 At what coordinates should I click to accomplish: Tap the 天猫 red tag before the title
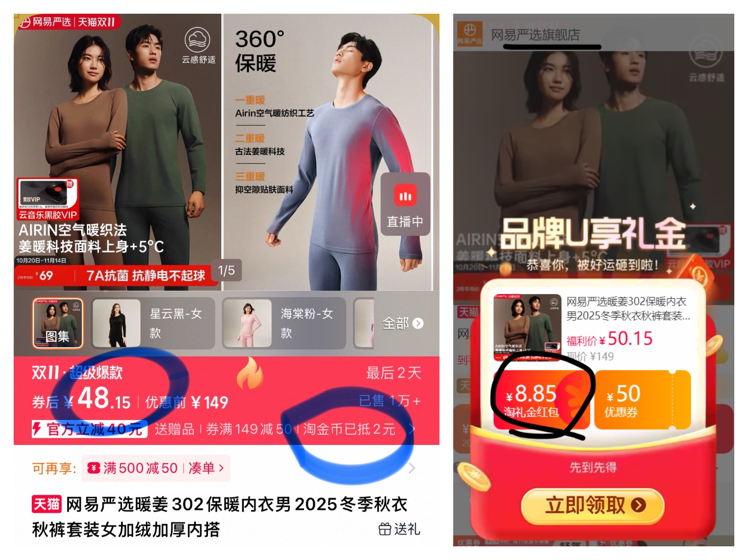[47, 504]
